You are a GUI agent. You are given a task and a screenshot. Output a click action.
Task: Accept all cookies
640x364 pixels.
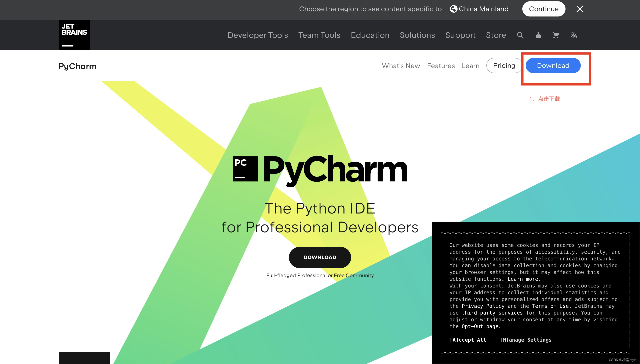point(468,340)
